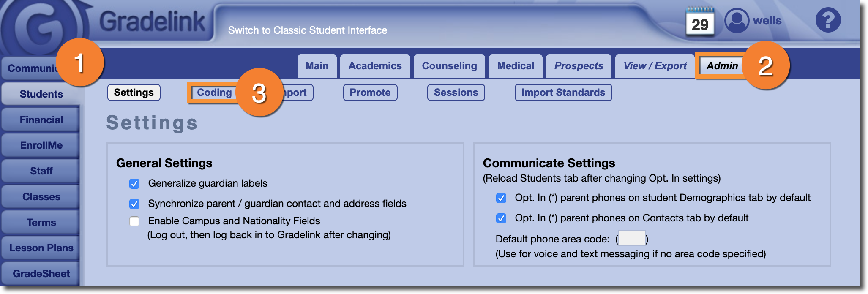Uncheck Generalize guardian labels
This screenshot has width=868, height=294.
pyautogui.click(x=134, y=184)
